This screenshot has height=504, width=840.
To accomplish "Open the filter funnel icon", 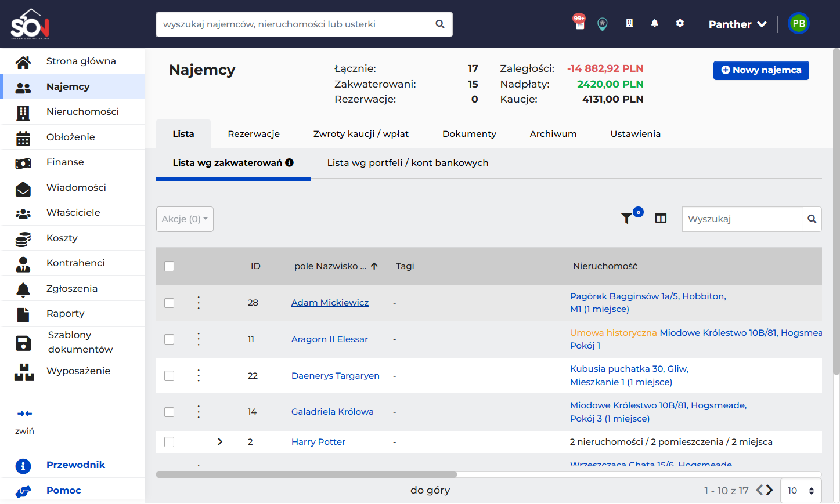I will pos(627,218).
